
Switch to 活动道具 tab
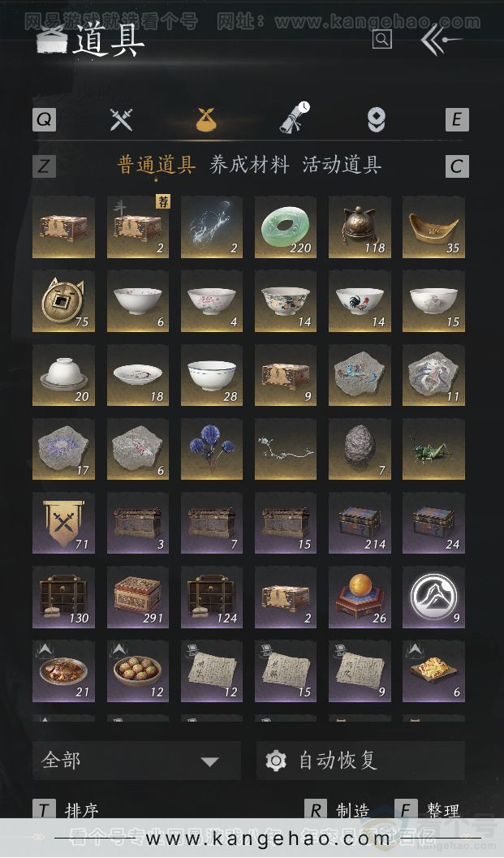pyautogui.click(x=342, y=165)
